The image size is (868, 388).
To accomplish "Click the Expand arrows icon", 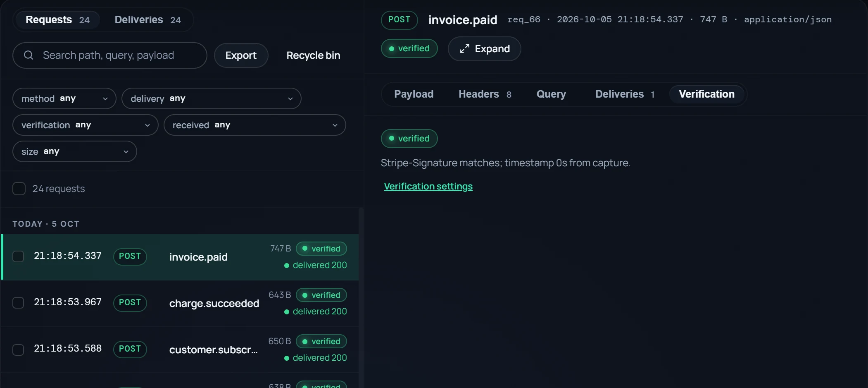I will pos(465,49).
